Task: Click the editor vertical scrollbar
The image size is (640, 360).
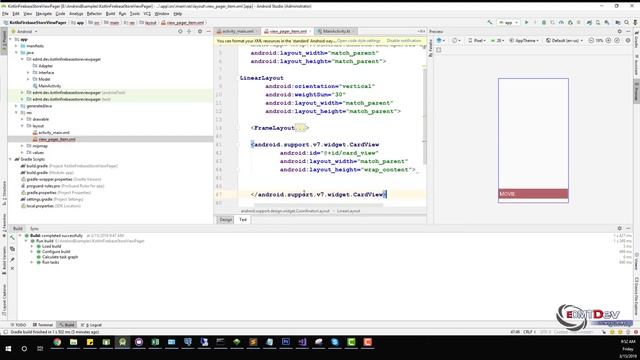Action: tap(424, 116)
